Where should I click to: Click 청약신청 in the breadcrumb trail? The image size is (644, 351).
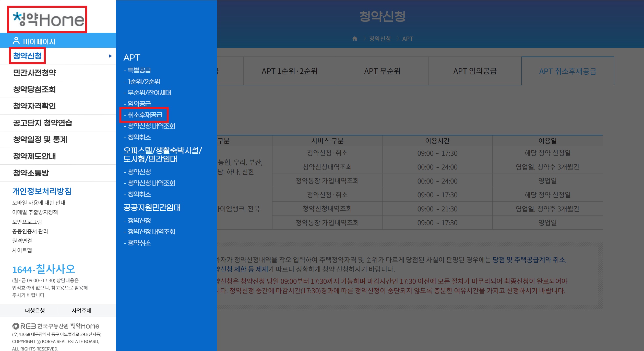(380, 39)
